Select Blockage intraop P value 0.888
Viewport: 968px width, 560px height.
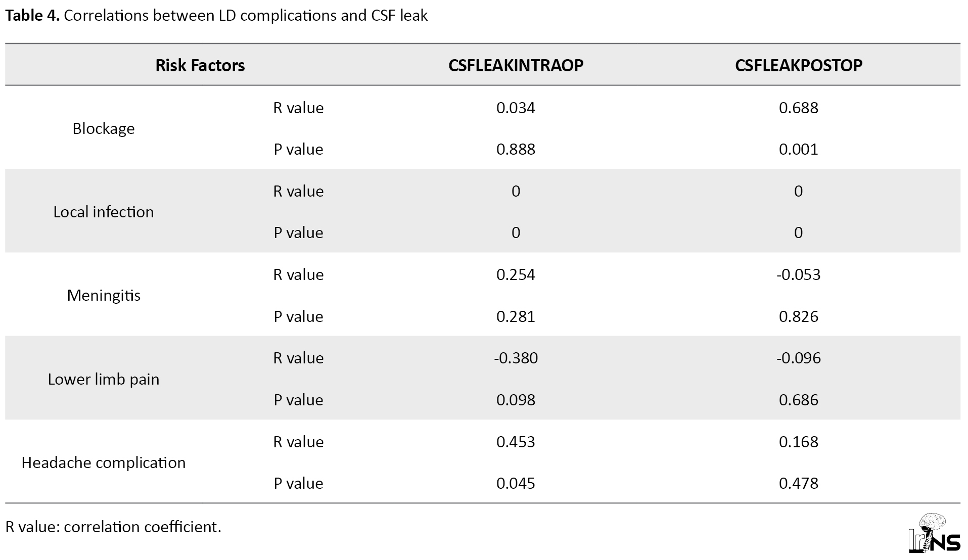coord(516,149)
